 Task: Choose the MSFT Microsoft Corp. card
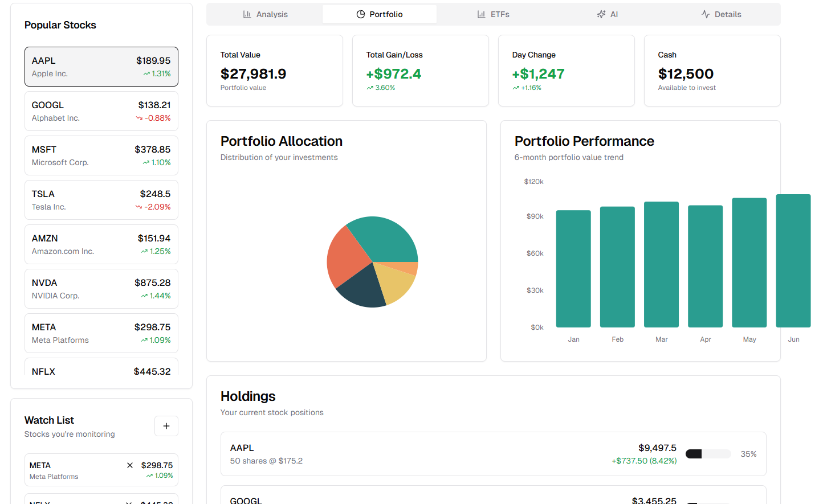click(101, 155)
